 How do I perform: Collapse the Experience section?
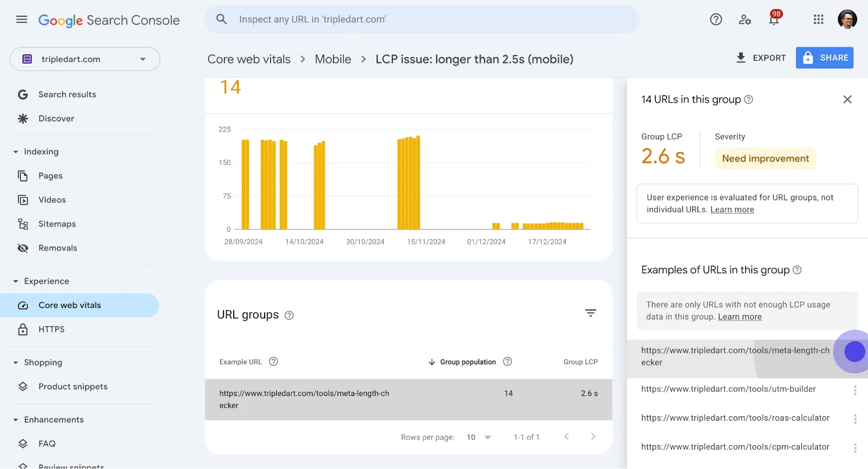(x=16, y=281)
